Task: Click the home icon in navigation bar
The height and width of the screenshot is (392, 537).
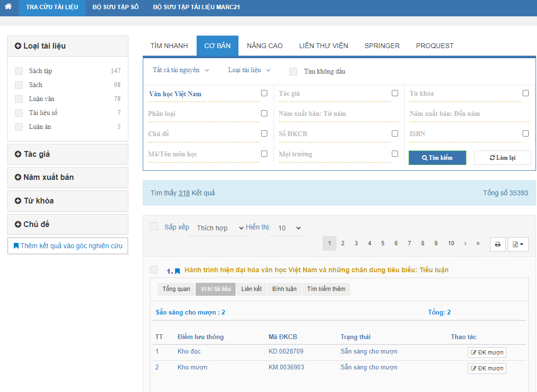Action: click(x=8, y=7)
